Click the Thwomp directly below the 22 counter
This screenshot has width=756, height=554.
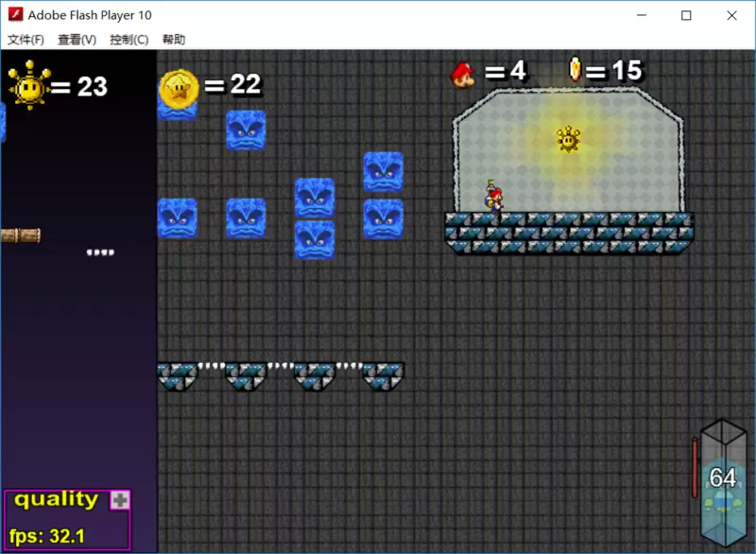pyautogui.click(x=246, y=130)
